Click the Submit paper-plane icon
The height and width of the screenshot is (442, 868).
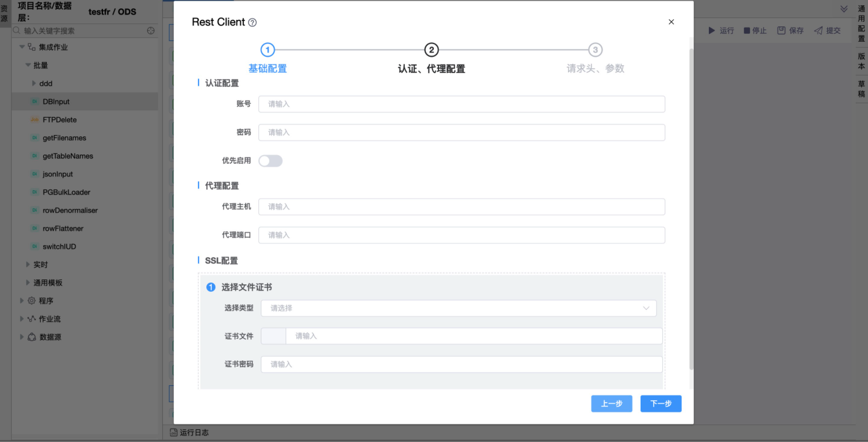tap(818, 31)
